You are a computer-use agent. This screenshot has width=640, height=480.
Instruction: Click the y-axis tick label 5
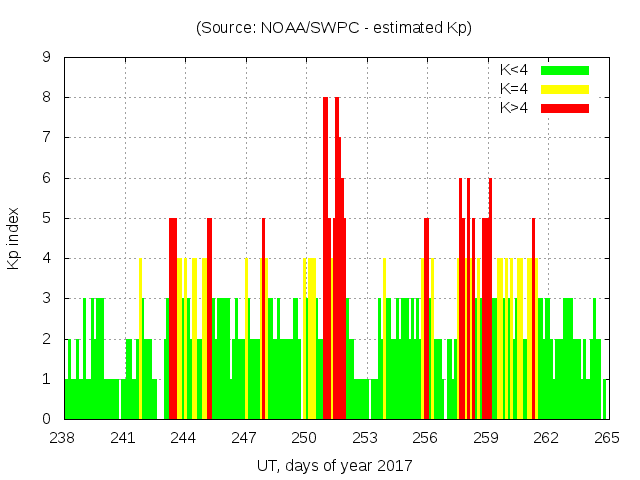tap(46, 218)
